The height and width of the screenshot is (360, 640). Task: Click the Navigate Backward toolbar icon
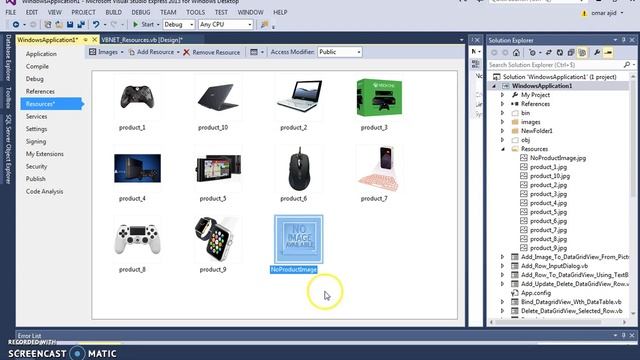coord(16,24)
